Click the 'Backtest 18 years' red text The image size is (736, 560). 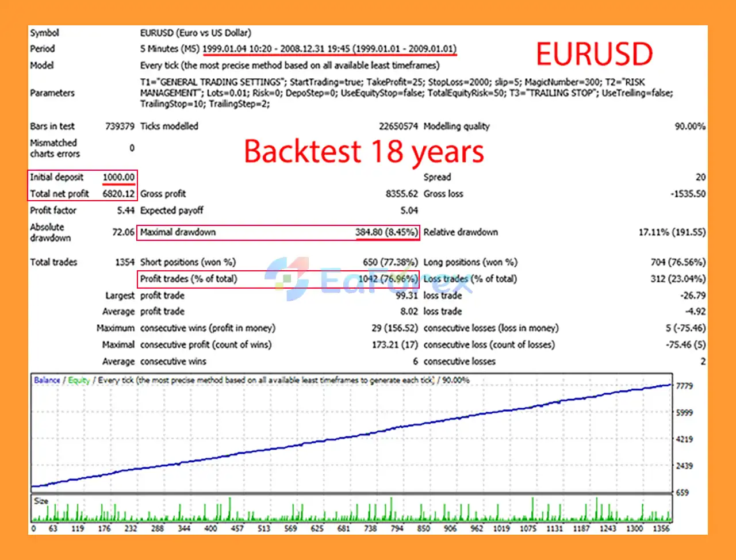point(363,152)
